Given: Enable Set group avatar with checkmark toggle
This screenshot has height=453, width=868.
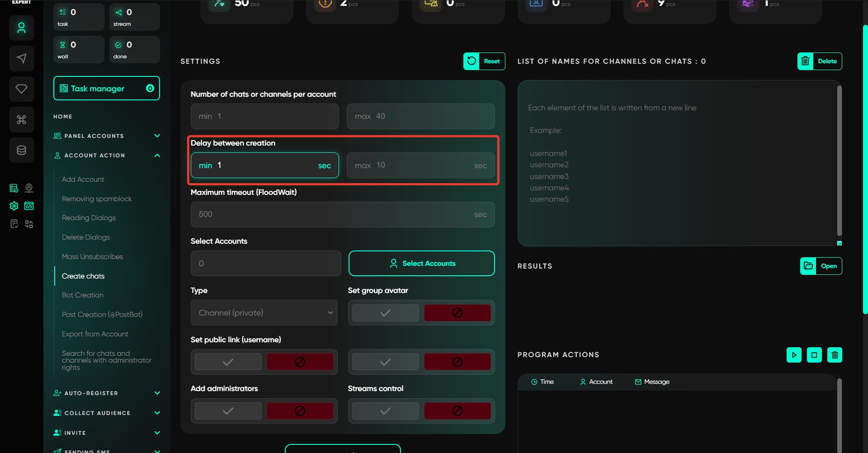Looking at the screenshot, I should click(385, 313).
